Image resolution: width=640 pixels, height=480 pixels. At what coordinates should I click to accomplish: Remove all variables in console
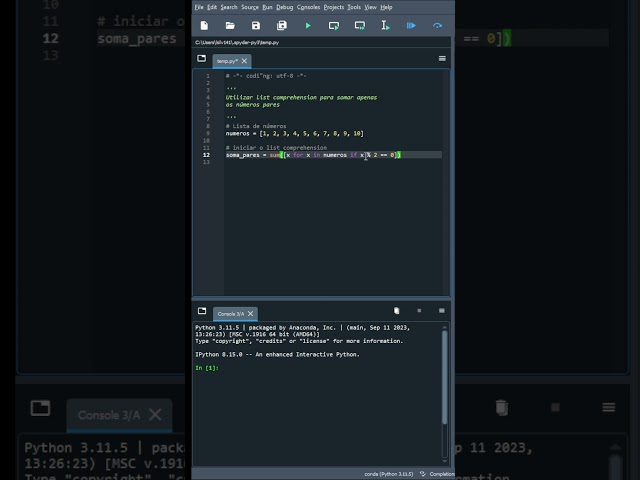click(396, 311)
